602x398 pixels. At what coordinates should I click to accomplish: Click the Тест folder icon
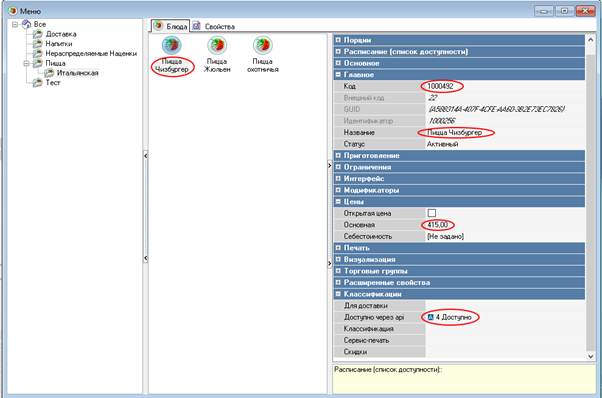37,82
